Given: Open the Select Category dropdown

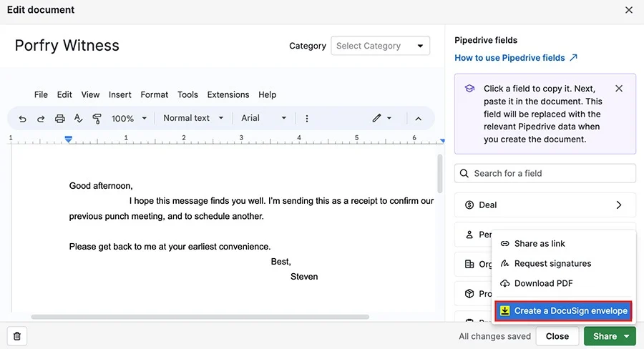Looking at the screenshot, I should (381, 46).
